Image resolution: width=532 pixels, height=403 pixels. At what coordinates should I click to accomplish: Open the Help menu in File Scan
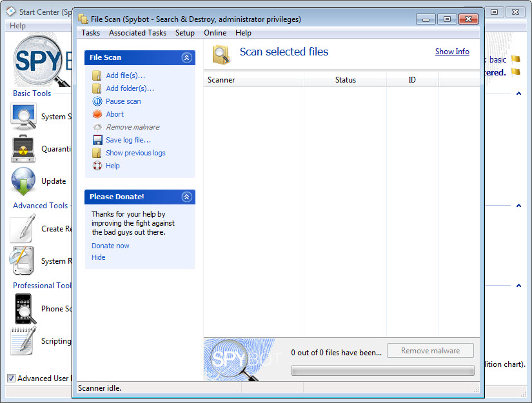click(x=243, y=33)
